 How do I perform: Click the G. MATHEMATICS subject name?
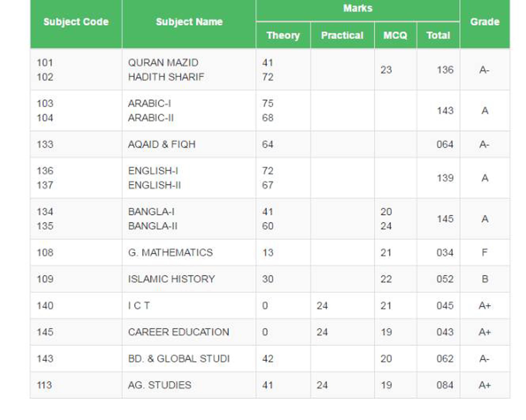pos(170,252)
